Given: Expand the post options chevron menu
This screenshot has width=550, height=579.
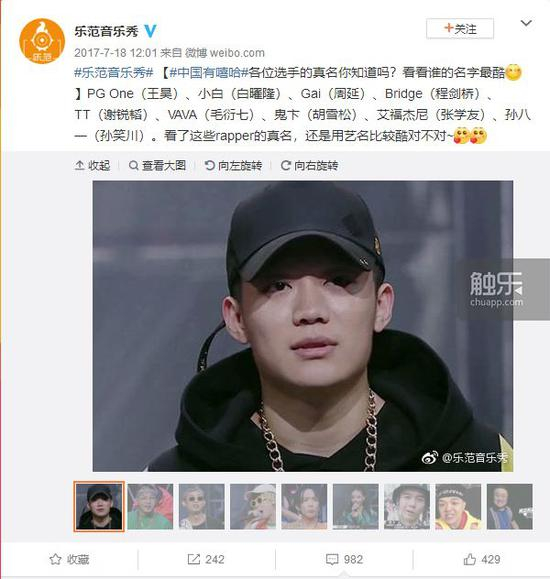Looking at the screenshot, I should (526, 23).
